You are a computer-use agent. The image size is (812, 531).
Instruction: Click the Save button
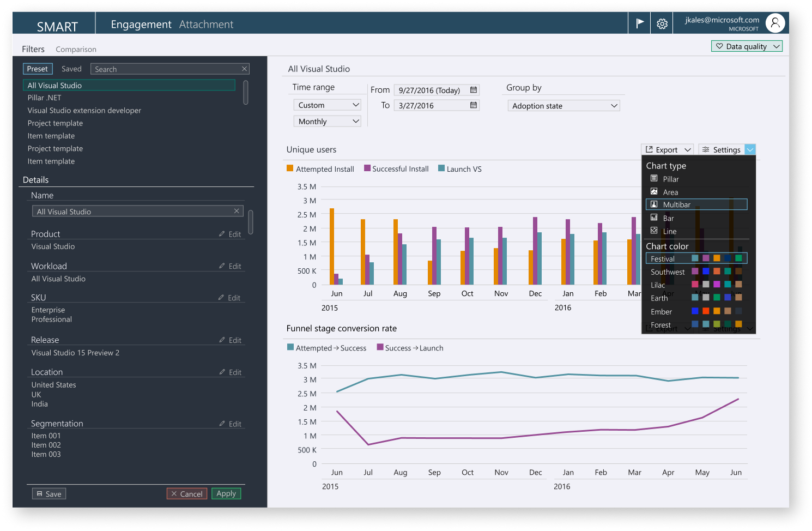49,493
